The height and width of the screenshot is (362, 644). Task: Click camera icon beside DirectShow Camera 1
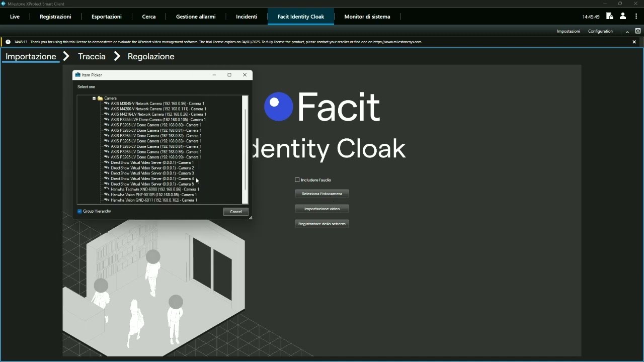point(107,162)
